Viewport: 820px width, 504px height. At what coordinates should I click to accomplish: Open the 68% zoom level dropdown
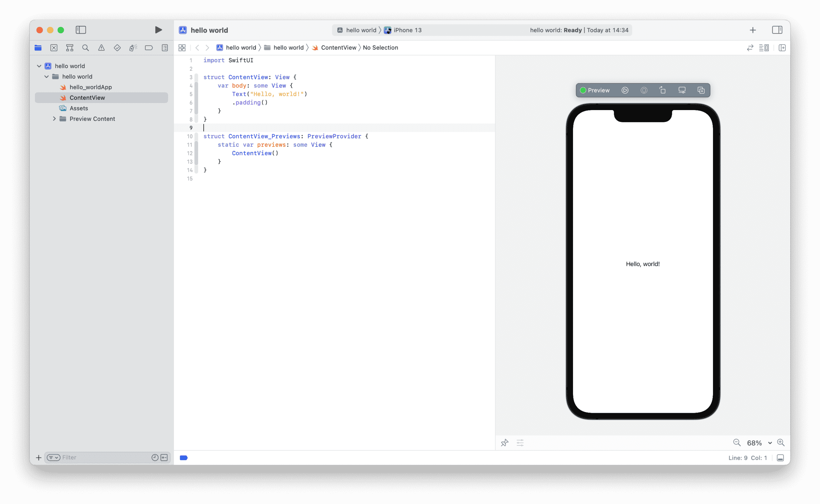click(x=759, y=443)
